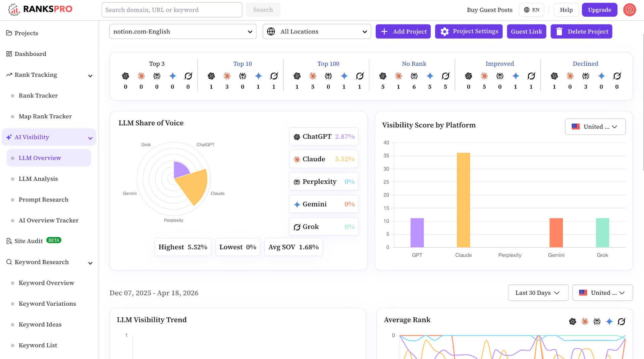Click the Guest Link button
This screenshot has height=359, width=644.
click(526, 32)
